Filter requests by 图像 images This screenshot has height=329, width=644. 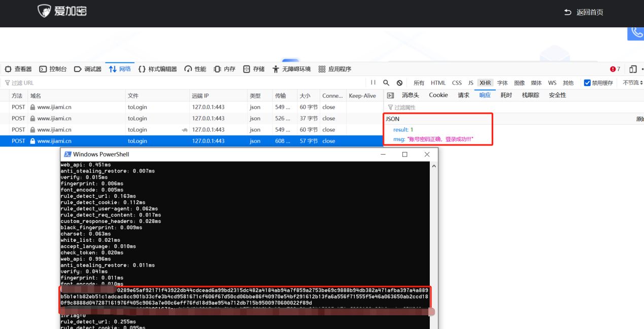[x=519, y=83]
